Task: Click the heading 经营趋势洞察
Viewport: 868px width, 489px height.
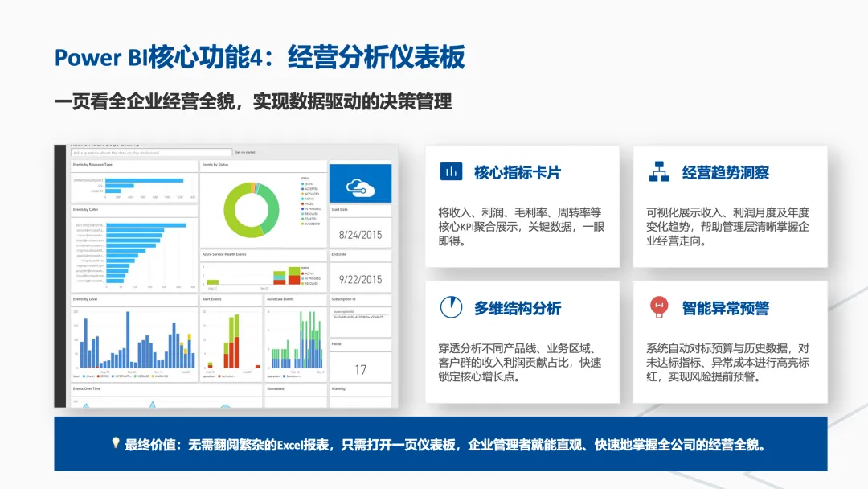Action: click(x=725, y=172)
